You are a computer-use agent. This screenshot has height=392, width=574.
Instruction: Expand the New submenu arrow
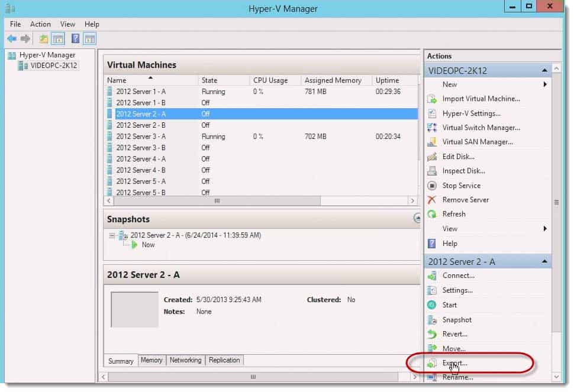pos(545,85)
